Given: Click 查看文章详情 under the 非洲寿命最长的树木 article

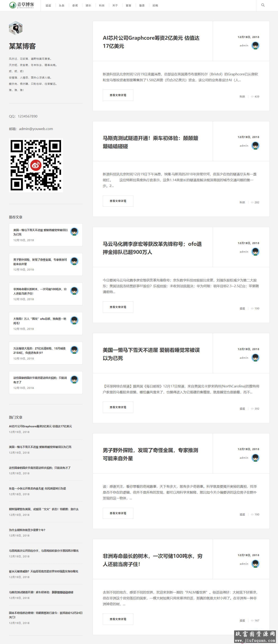Looking at the screenshot, I should coord(118,619).
